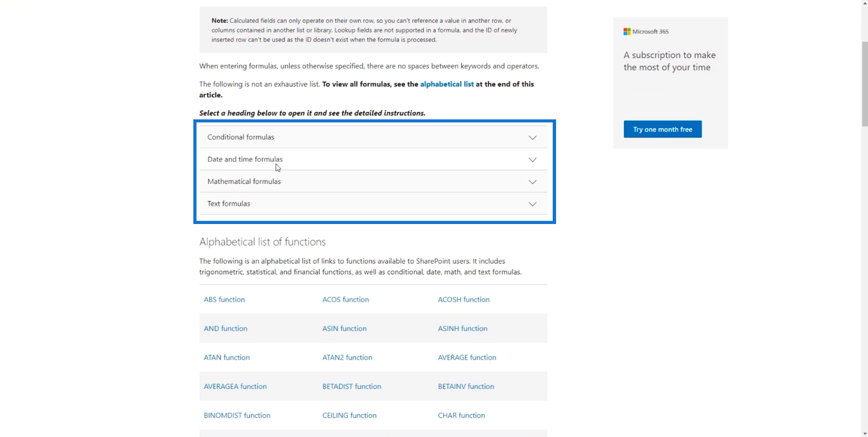
Task: Open the ABS function link
Action: 224,299
